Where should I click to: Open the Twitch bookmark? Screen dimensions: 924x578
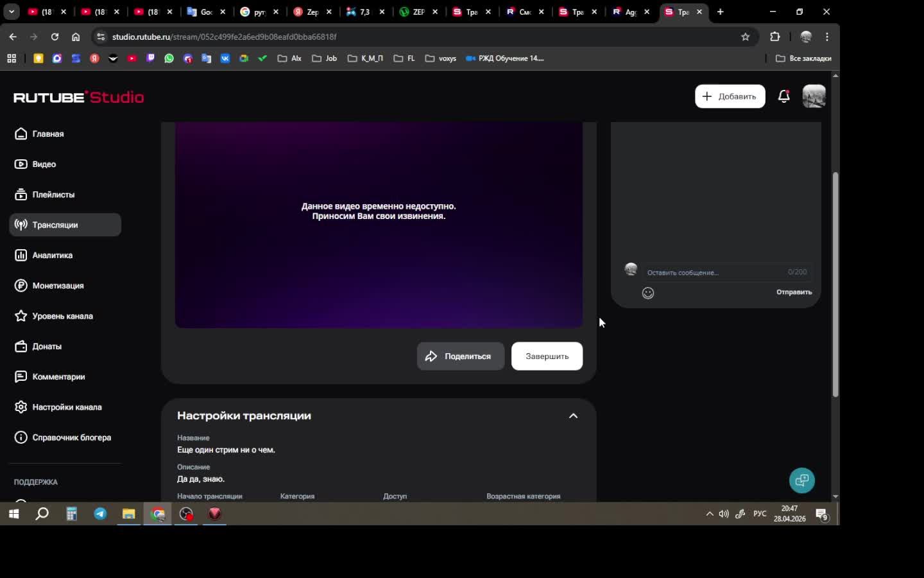tap(151, 58)
